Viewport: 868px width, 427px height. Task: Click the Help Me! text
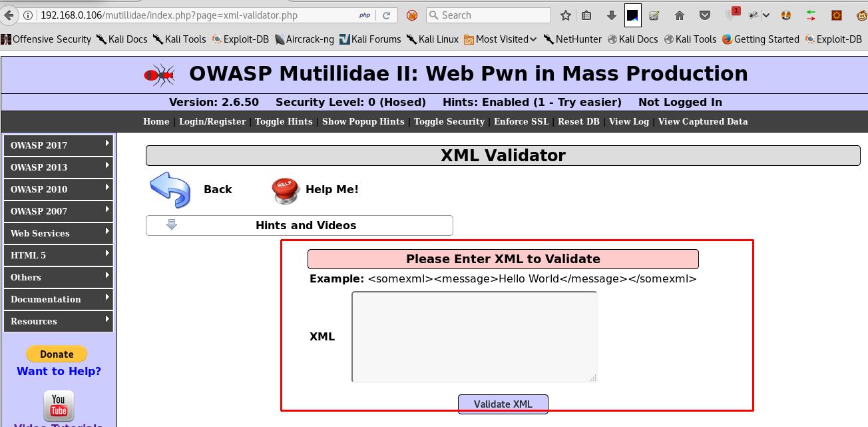332,189
